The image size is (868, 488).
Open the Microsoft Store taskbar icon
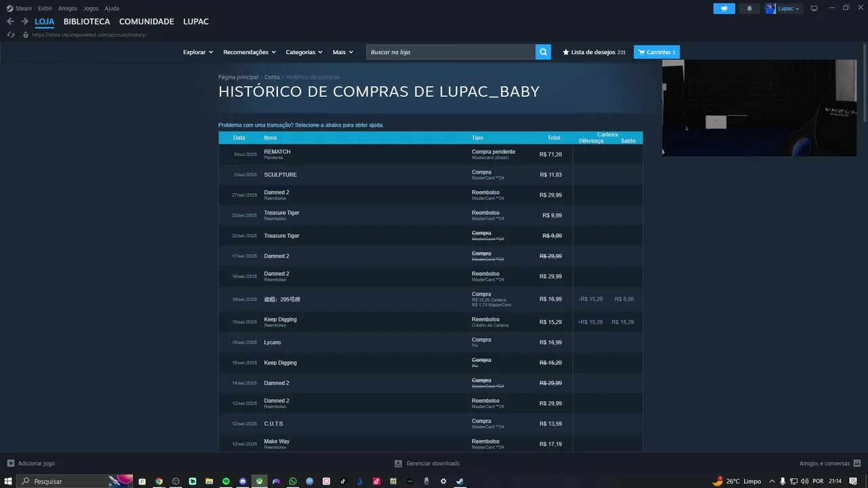[x=142, y=481]
